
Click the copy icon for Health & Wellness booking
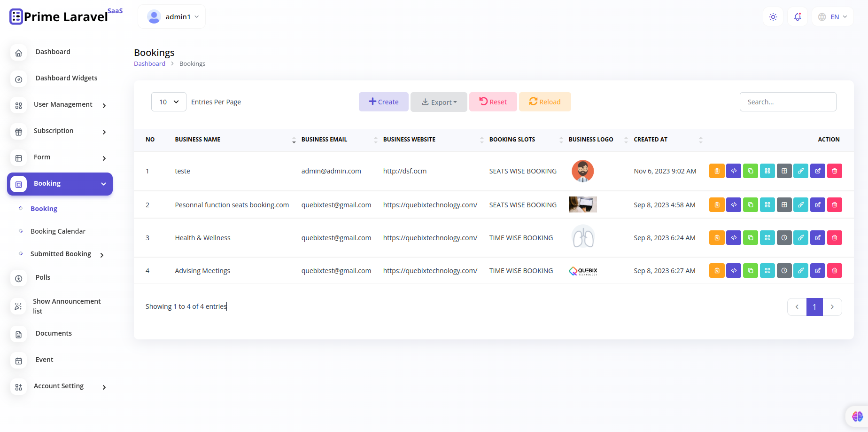(x=751, y=237)
